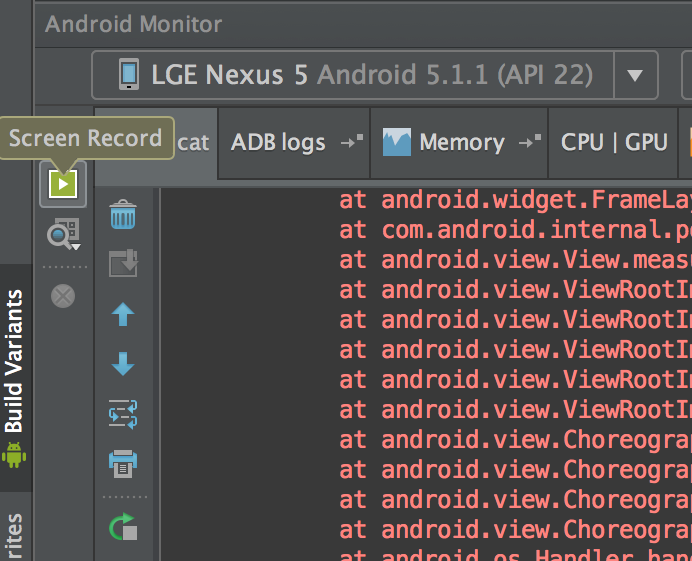
Task: Click the green Android robot icon
Action: (x=14, y=455)
